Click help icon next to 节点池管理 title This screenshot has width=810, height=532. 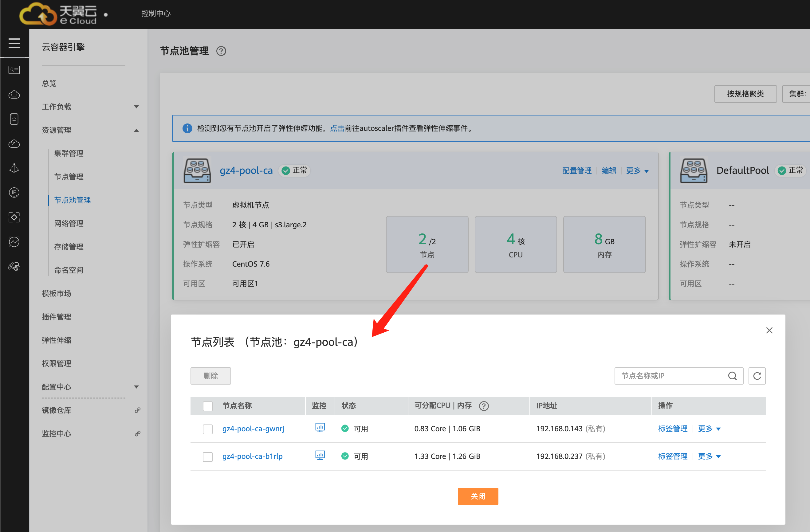(221, 51)
